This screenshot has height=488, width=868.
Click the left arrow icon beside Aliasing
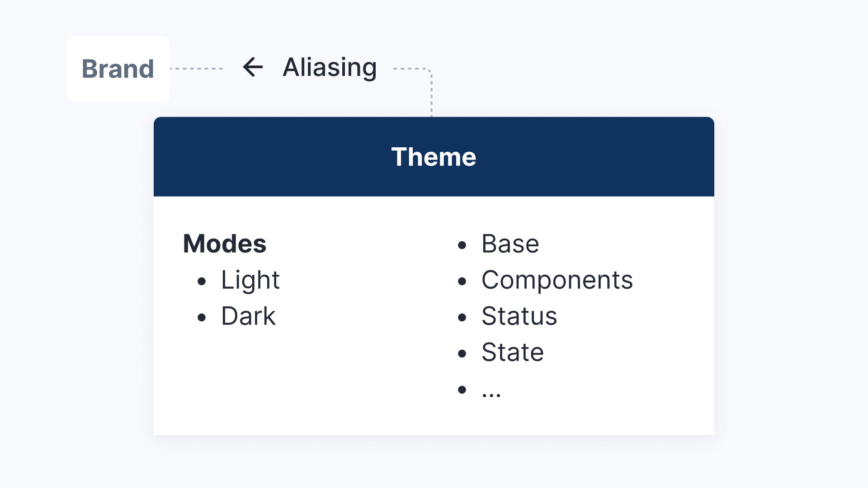coord(253,67)
